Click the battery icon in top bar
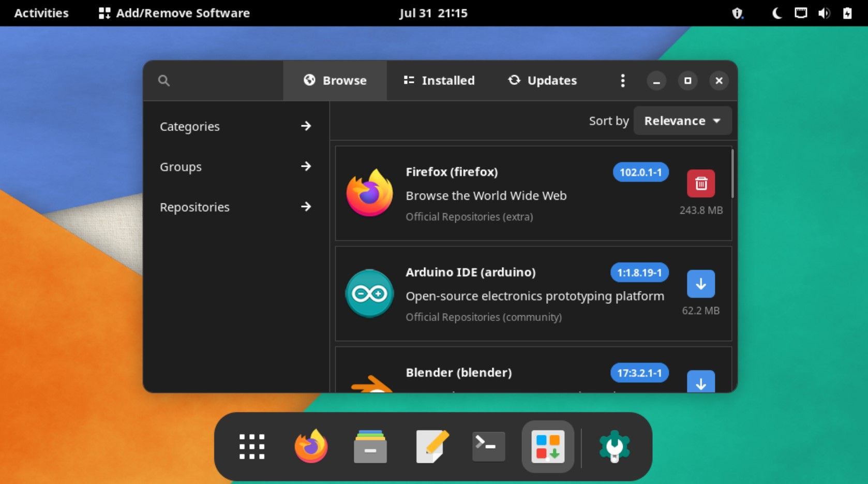The width and height of the screenshot is (868, 484). pyautogui.click(x=847, y=13)
